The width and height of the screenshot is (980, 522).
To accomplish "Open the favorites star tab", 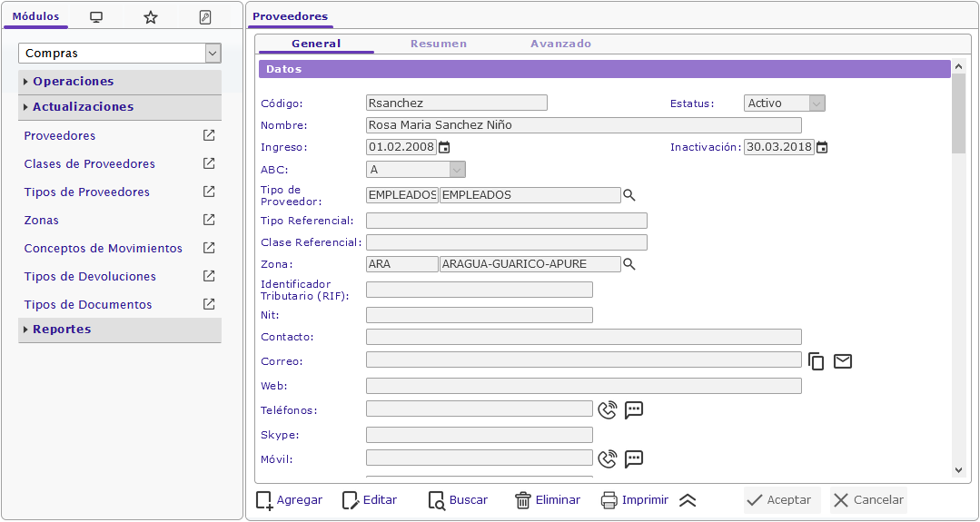I will (151, 17).
